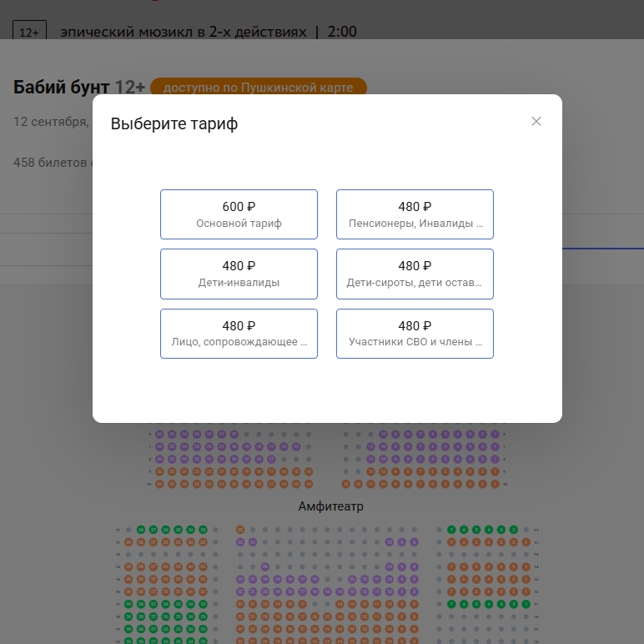This screenshot has width=644, height=644.
Task: Choose the 600 ₽ Основной тариф option
Action: click(x=239, y=214)
